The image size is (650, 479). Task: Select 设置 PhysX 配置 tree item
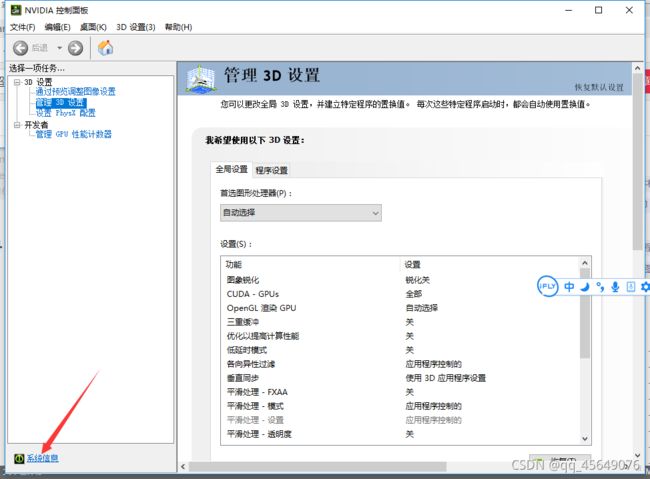65,113
